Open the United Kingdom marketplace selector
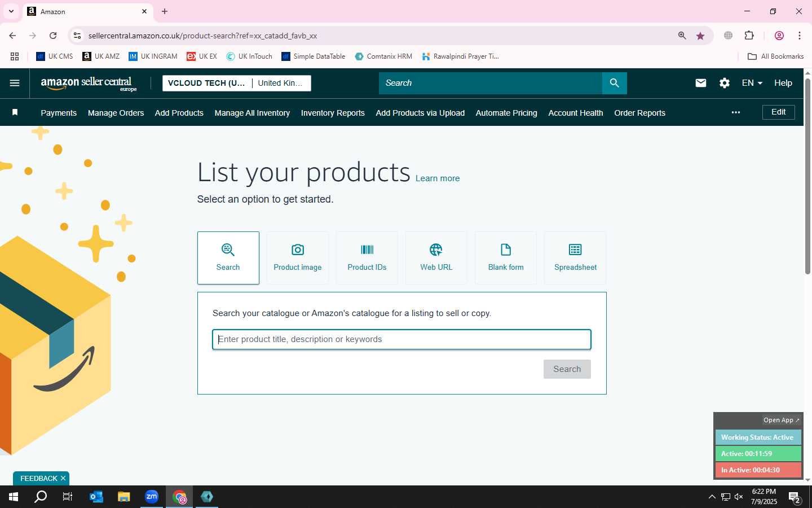Screen dimensions: 812x508 pyautogui.click(x=280, y=83)
